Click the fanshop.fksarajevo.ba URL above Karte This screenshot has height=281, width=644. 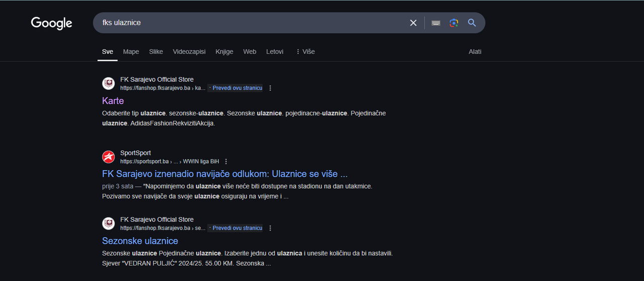coord(163,88)
